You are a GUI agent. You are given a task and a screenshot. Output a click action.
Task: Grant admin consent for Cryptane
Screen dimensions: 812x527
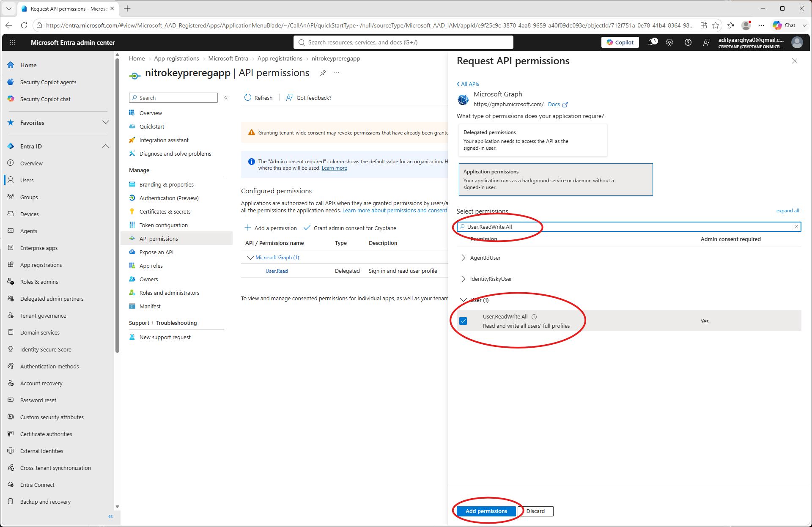coord(350,228)
